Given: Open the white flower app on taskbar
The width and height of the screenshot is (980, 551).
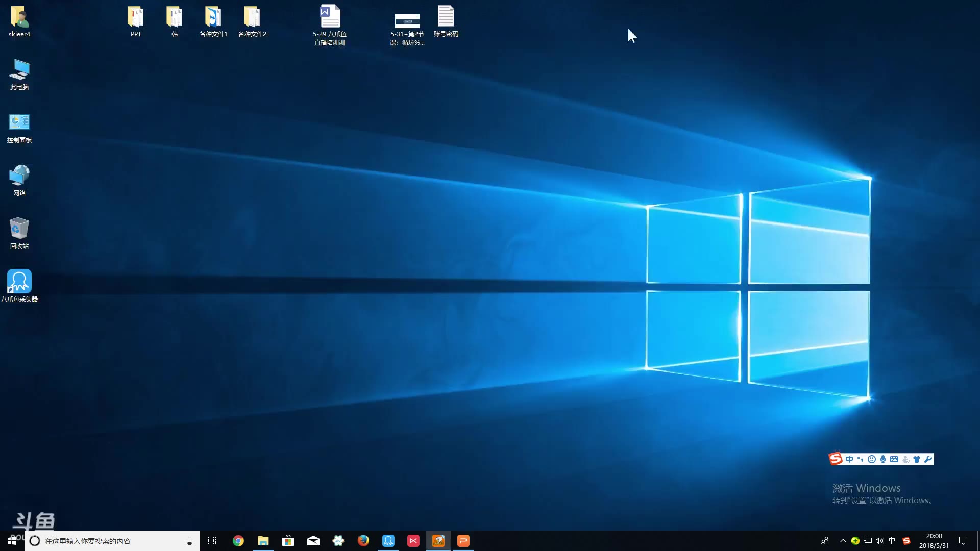Looking at the screenshot, I should (x=338, y=541).
